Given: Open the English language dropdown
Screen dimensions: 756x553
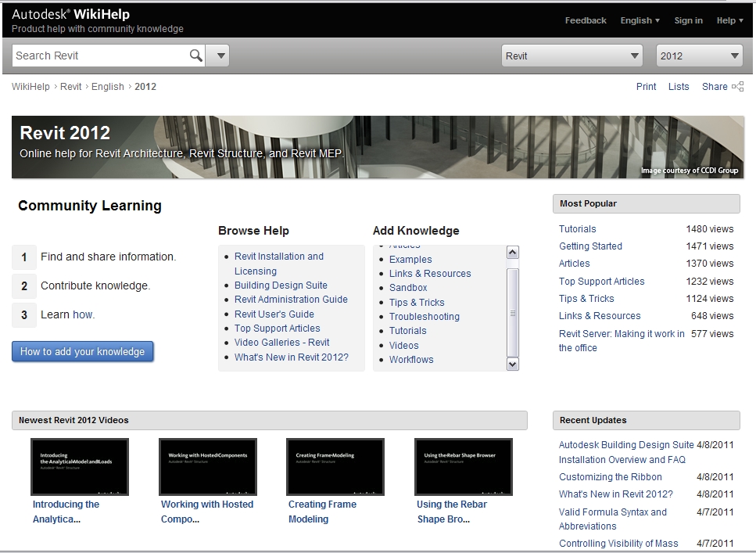Looking at the screenshot, I should pos(640,20).
